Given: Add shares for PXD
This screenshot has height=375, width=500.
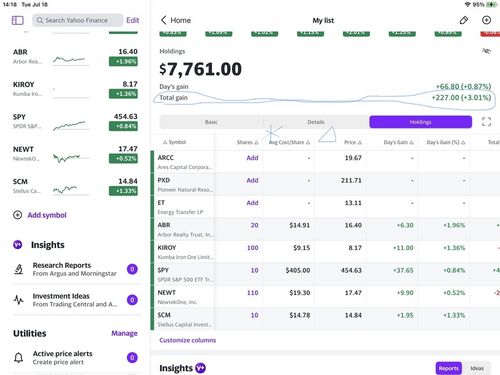Looking at the screenshot, I should (252, 180).
